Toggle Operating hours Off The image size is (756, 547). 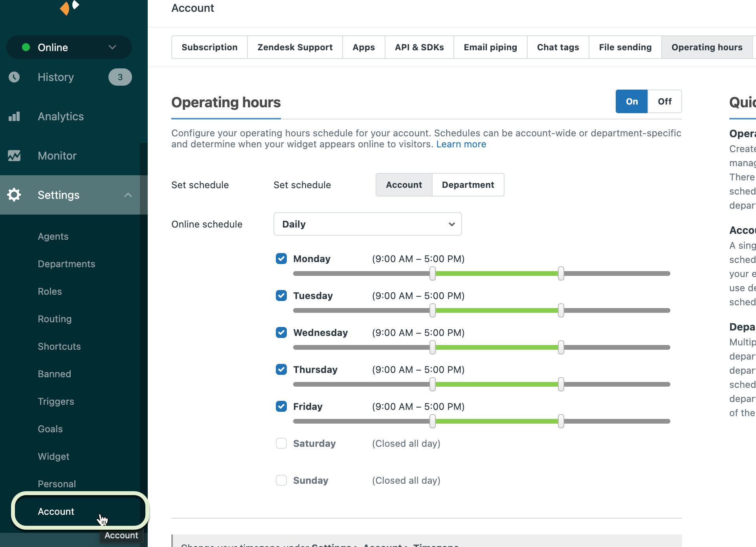pos(664,101)
